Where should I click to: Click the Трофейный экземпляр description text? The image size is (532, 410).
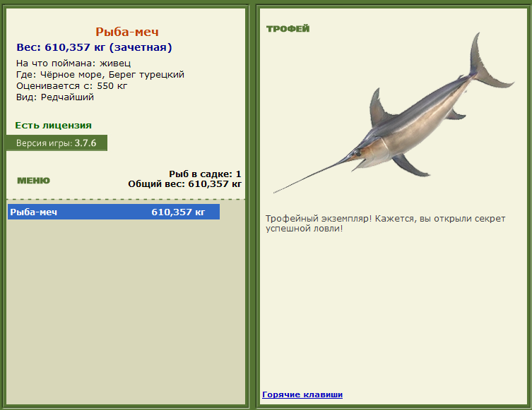point(385,223)
